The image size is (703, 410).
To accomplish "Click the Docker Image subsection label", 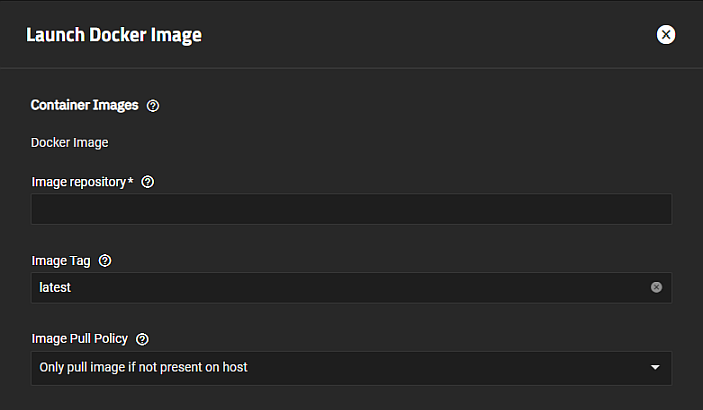I will 69,143.
